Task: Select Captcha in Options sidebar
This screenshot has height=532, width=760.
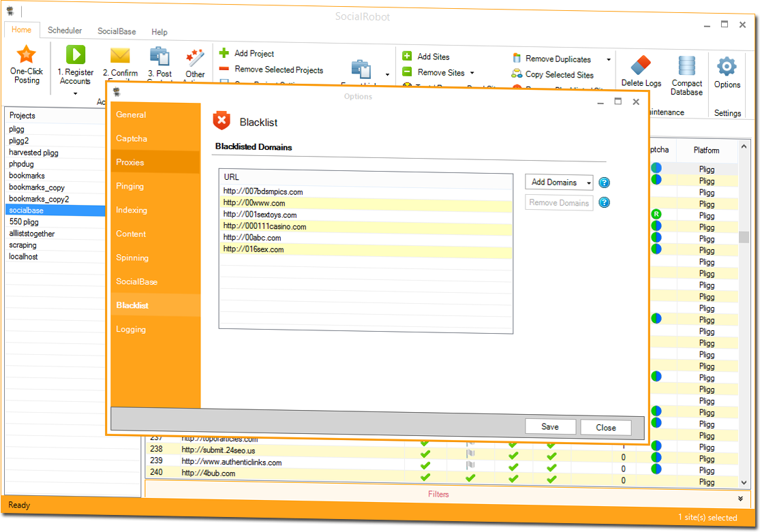Action: (x=155, y=138)
